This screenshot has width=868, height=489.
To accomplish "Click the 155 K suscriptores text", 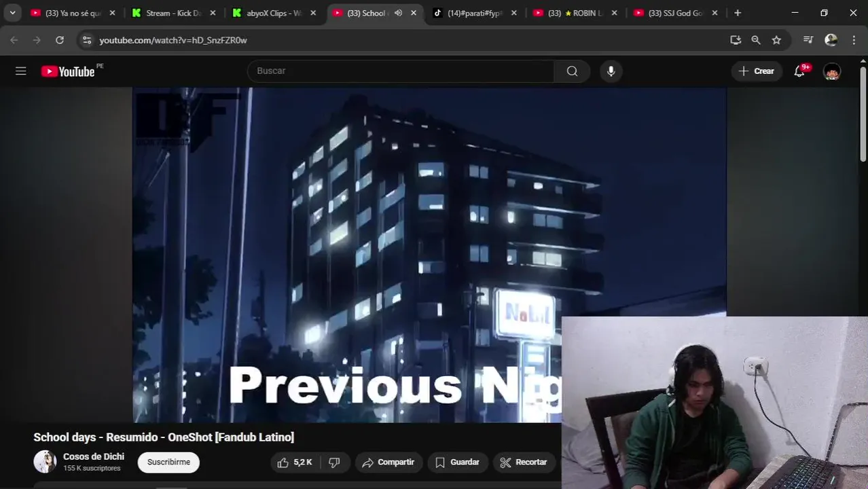I will tap(92, 469).
